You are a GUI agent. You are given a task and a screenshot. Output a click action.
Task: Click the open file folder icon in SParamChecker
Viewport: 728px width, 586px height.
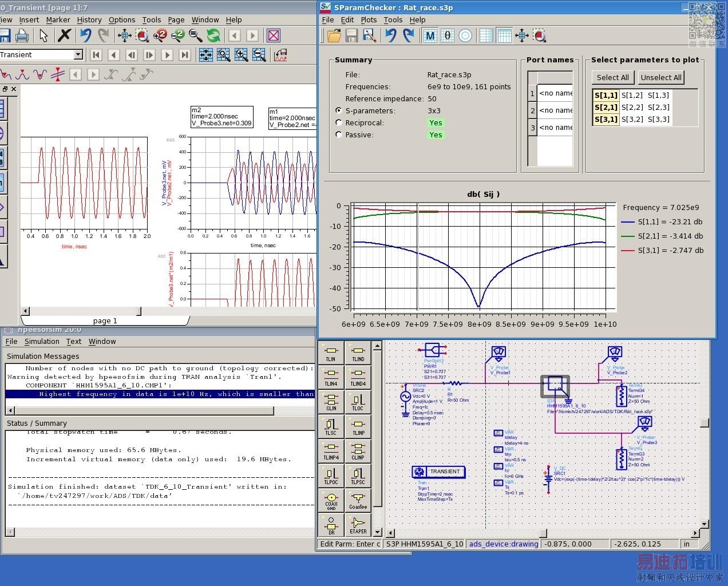334,36
